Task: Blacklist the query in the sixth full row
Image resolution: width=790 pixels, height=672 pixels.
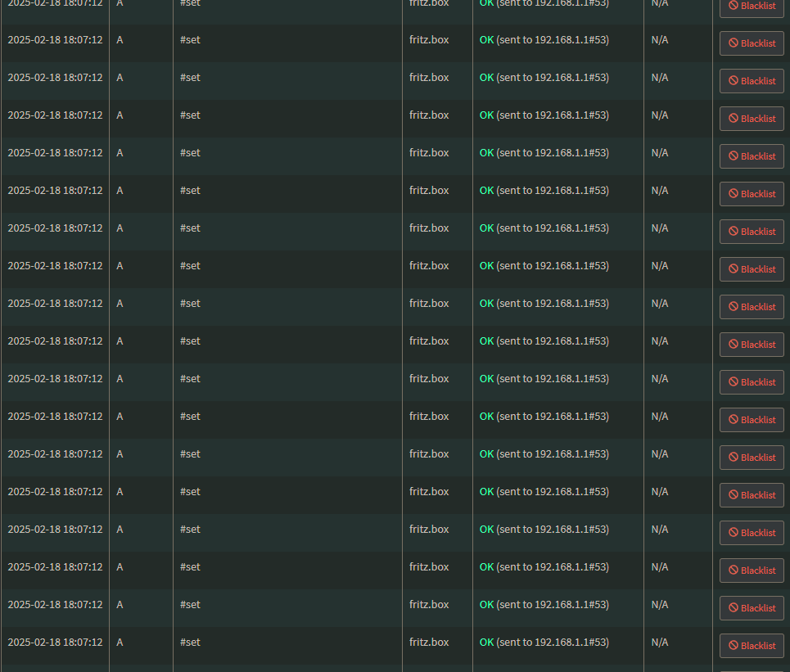Action: tap(752, 231)
